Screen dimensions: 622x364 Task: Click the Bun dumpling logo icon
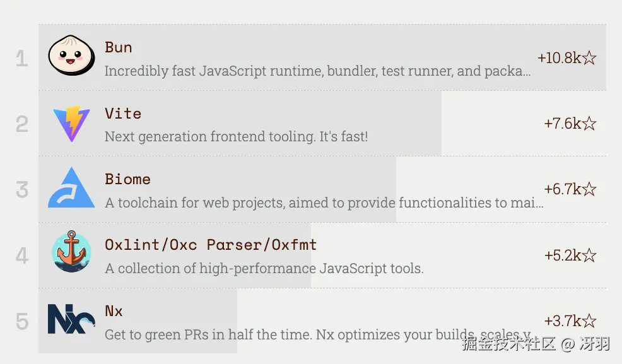pos(71,56)
